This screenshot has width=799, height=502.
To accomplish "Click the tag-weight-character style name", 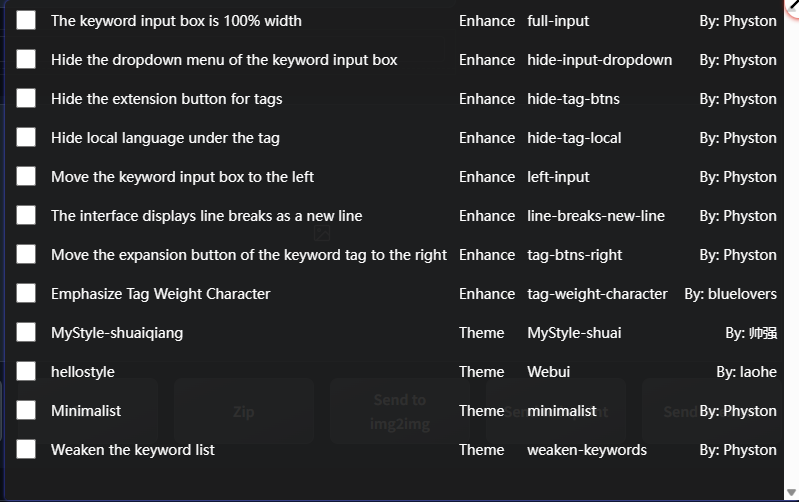I will pyautogui.click(x=597, y=294).
